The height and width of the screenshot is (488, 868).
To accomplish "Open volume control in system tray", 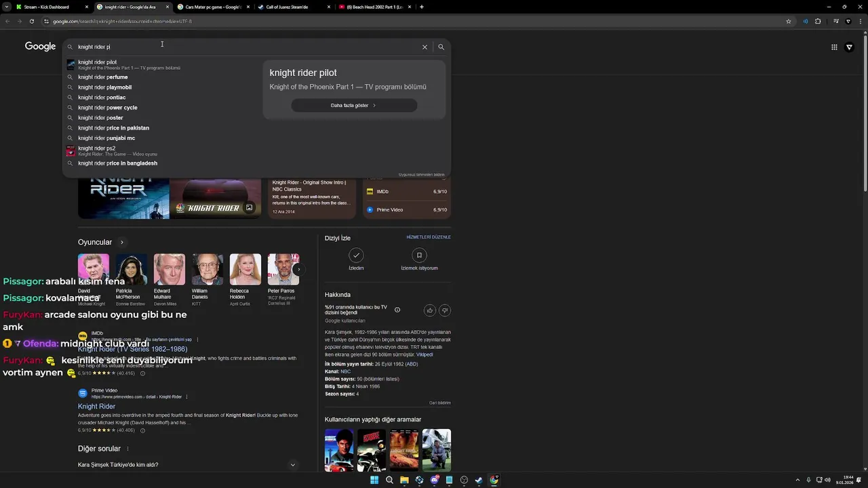I will click(x=827, y=480).
